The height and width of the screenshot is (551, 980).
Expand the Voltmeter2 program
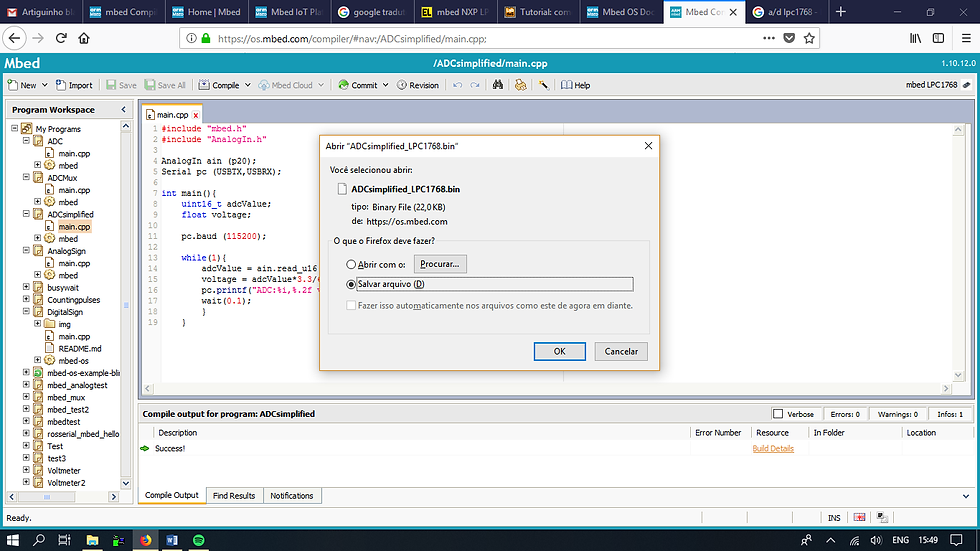coord(26,482)
